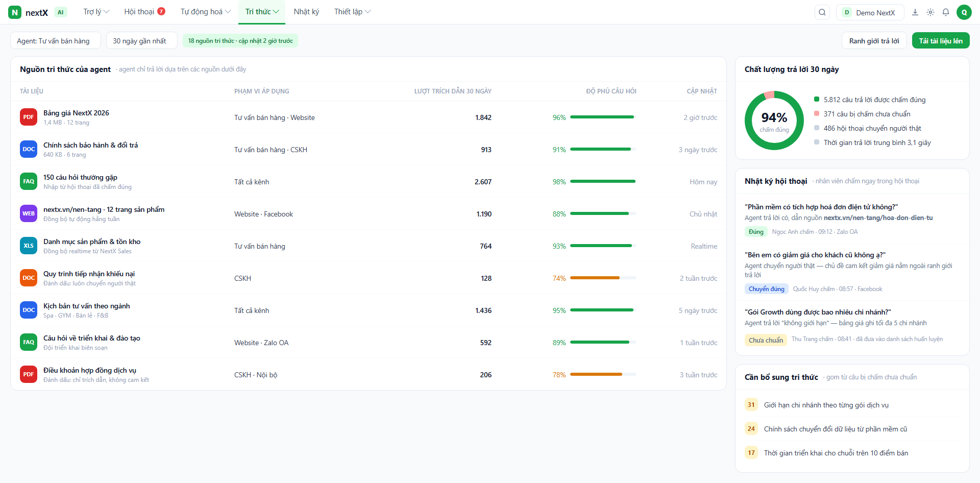
Task: Click the nextX logo icon
Action: coord(15,12)
